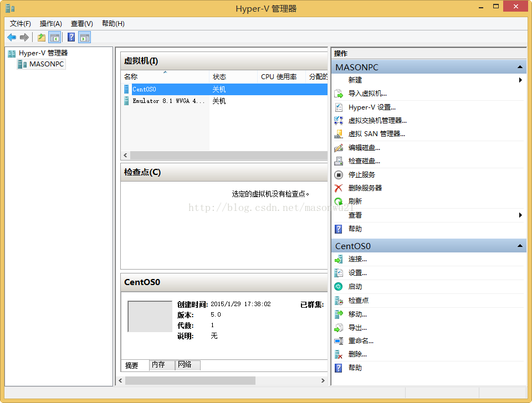Click the 删除 icon under CentOS0
532x403 pixels.
(339, 354)
